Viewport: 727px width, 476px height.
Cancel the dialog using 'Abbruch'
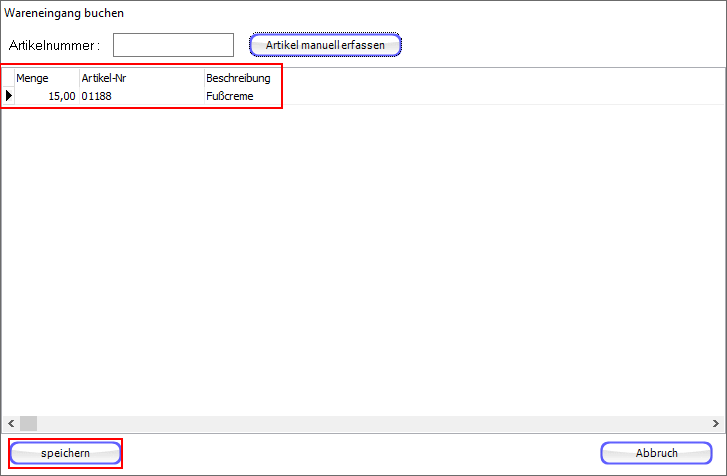click(x=657, y=453)
